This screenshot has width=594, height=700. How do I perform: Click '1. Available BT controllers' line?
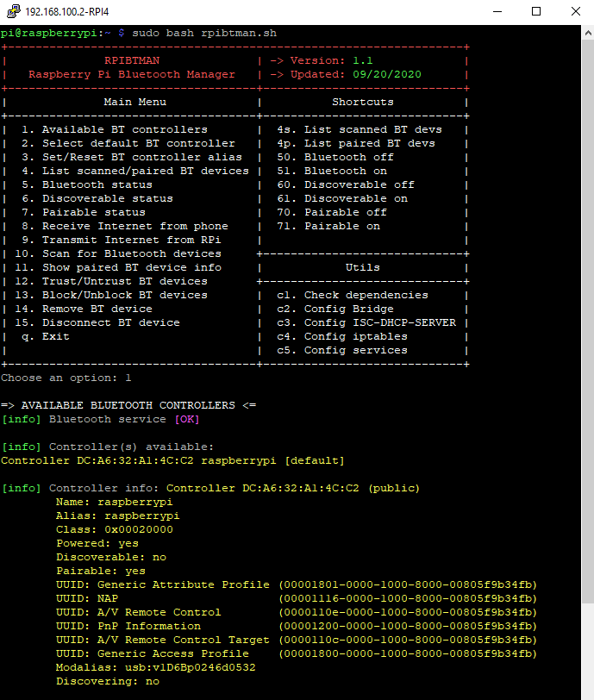coord(115,130)
